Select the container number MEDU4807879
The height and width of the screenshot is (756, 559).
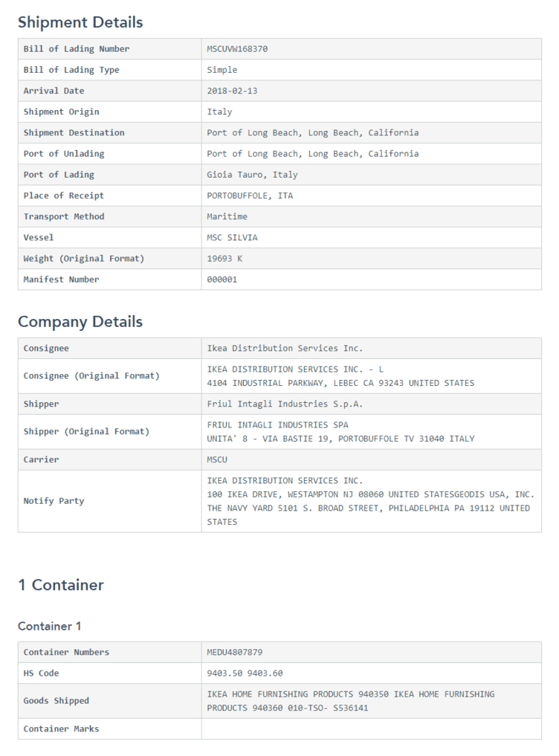pos(234,652)
